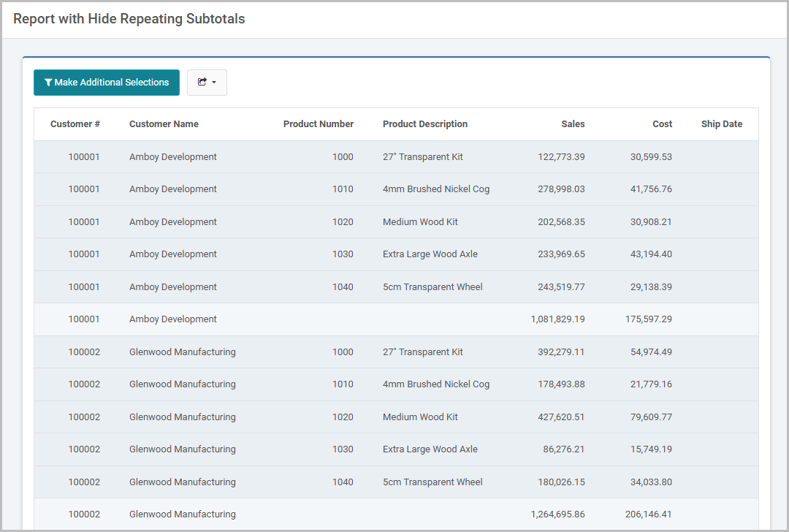789x532 pixels.
Task: Click the Cost column header
Action: click(662, 123)
